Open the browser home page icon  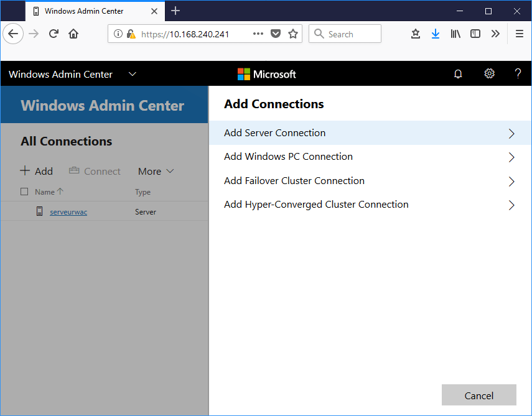point(73,34)
